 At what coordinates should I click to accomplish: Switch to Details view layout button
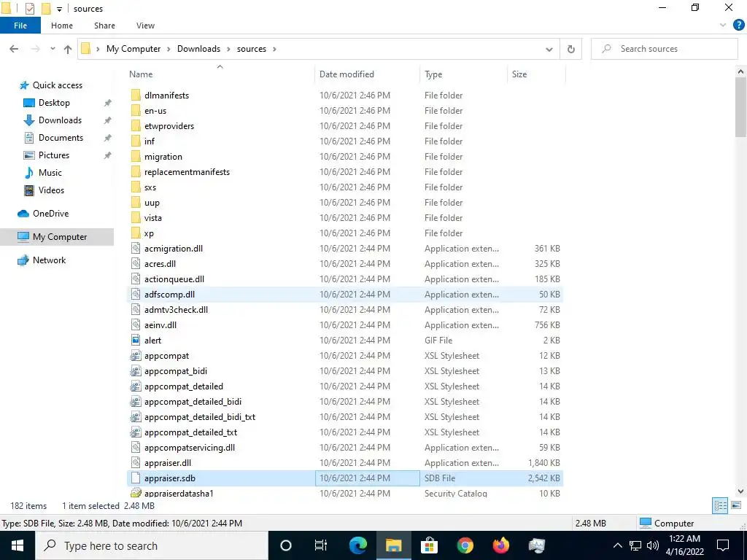pyautogui.click(x=720, y=505)
